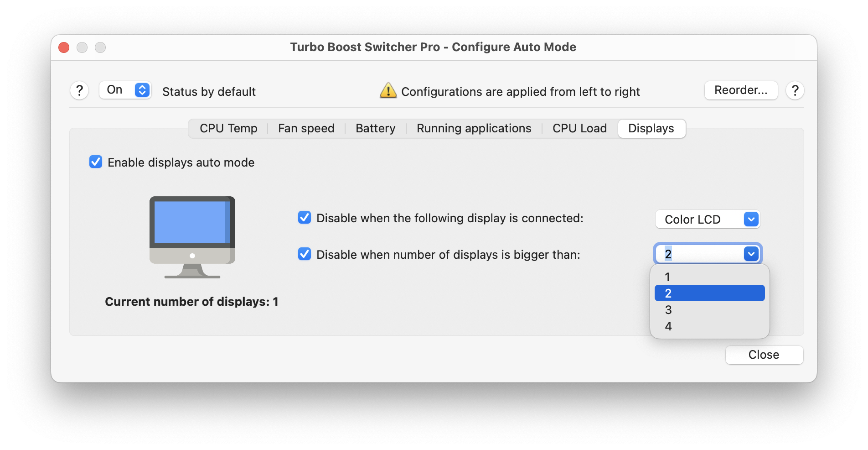Click the help button beside Status by default
Viewport: 868px width, 450px height.
coord(79,90)
